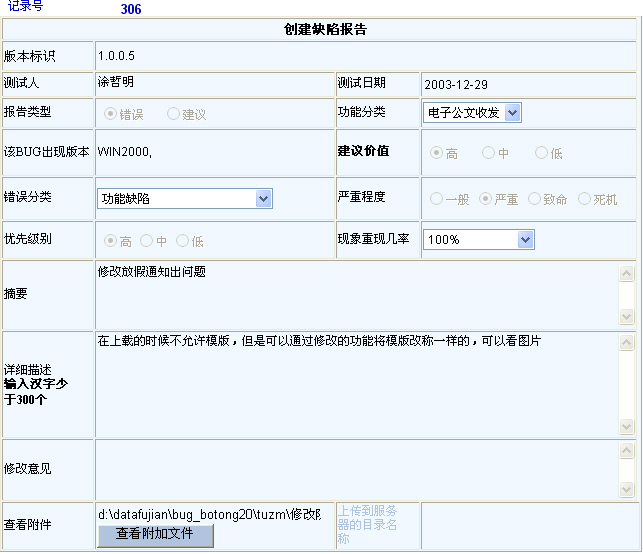The height and width of the screenshot is (554, 643).
Task: Choose 高 for 建议价值
Action: [436, 153]
